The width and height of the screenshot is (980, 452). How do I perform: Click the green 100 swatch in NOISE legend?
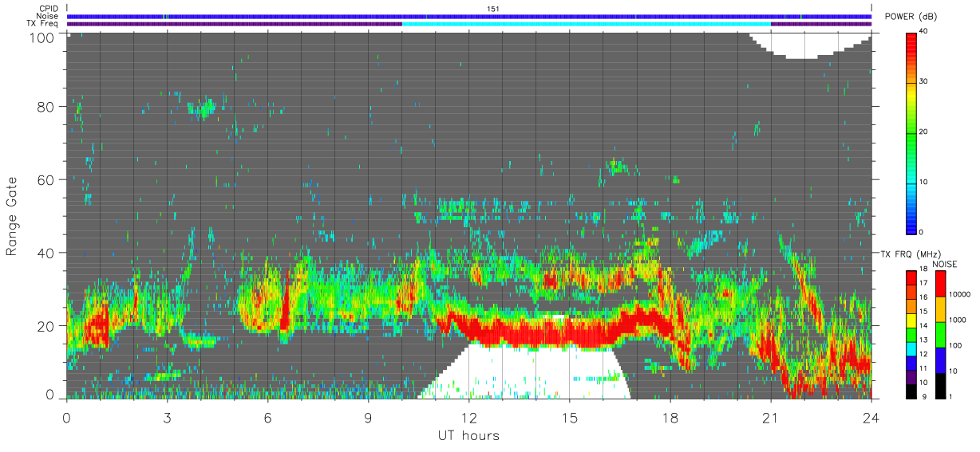pos(941,335)
